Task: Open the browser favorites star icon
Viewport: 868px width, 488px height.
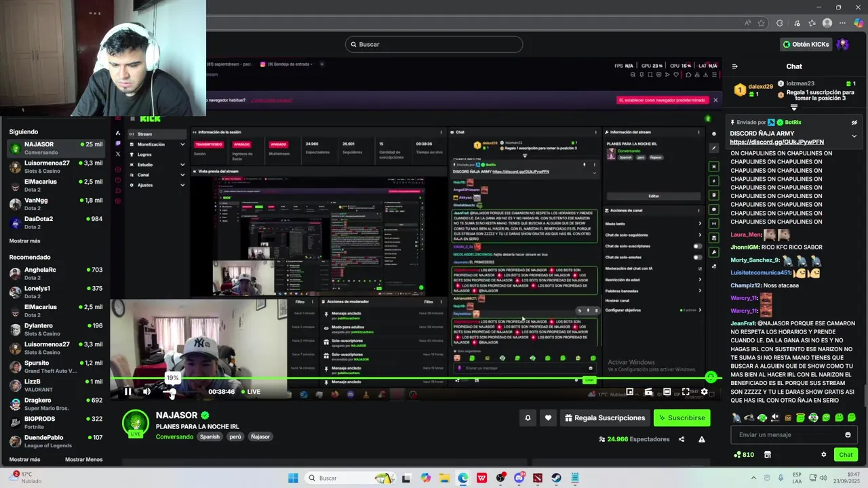Action: [812, 23]
